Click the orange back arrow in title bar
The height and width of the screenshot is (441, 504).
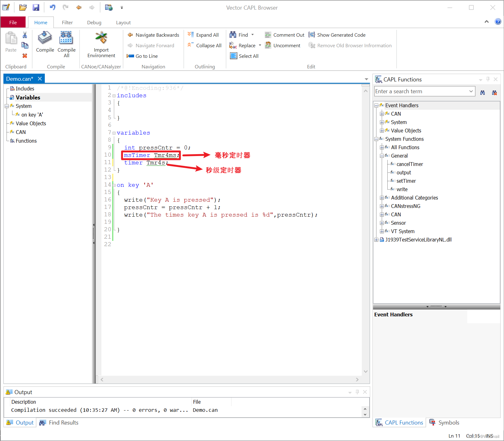[x=79, y=7]
